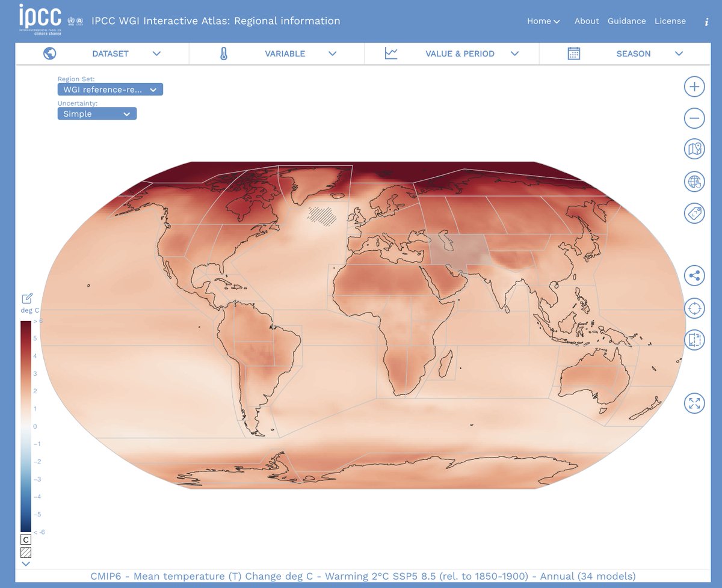Toggle the hatching pattern legend box
The image size is (722, 588).
[x=26, y=553]
